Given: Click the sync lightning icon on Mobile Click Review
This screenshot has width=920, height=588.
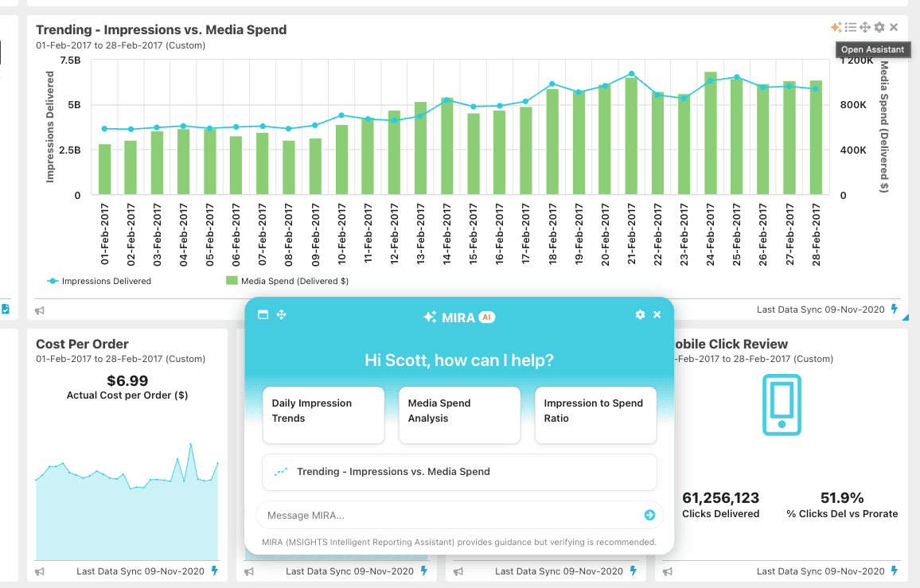Looking at the screenshot, I should pos(895,570).
